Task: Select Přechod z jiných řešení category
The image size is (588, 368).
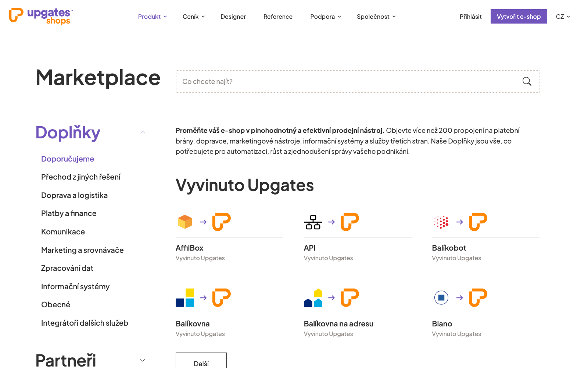Action: coord(81,177)
